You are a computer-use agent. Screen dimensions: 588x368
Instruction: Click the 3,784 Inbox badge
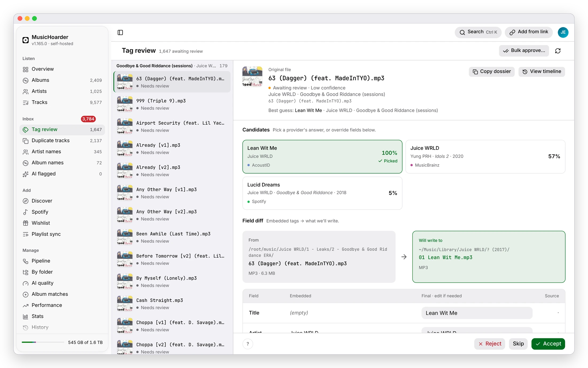(88, 119)
